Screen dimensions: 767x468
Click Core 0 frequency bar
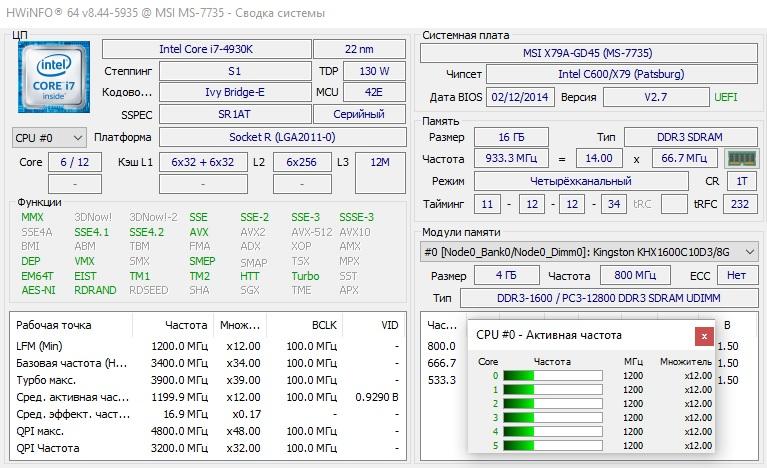[x=553, y=376]
